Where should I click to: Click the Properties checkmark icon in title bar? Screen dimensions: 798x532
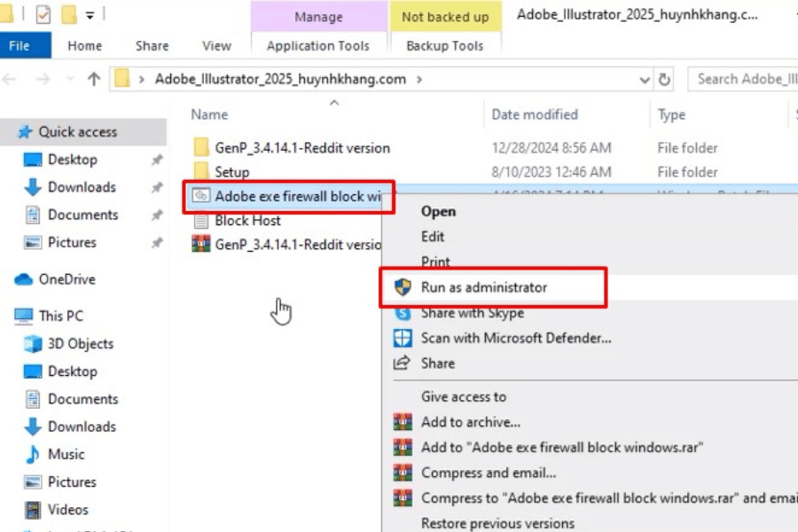[x=43, y=15]
